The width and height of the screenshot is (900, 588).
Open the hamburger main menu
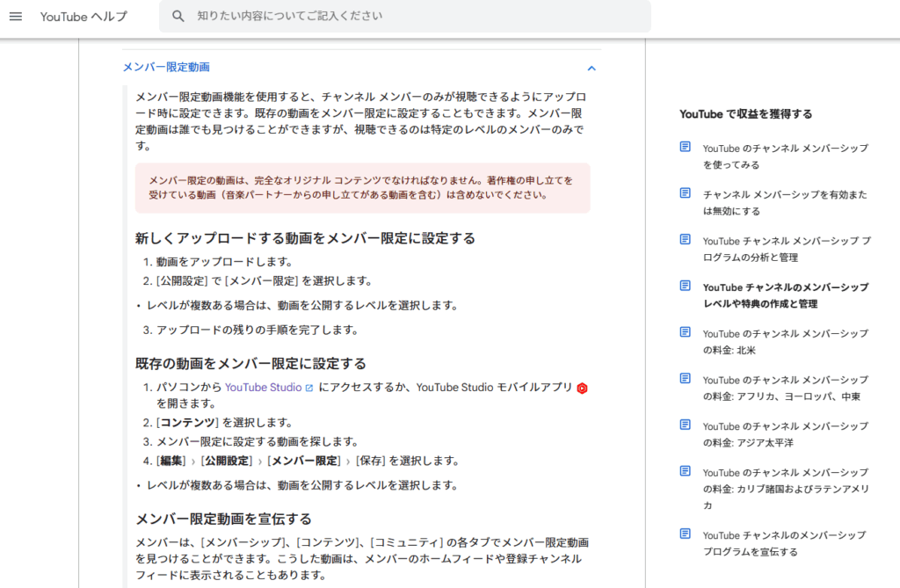point(16,17)
